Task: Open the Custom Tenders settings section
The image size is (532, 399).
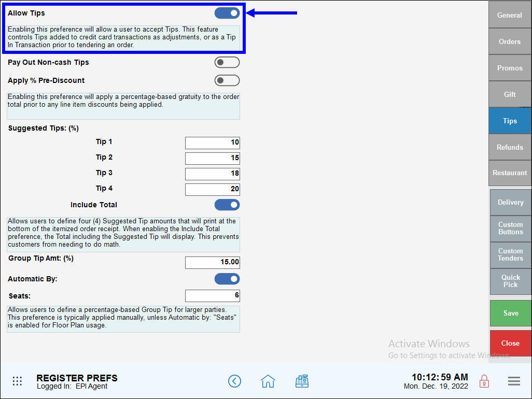Action: point(510,255)
